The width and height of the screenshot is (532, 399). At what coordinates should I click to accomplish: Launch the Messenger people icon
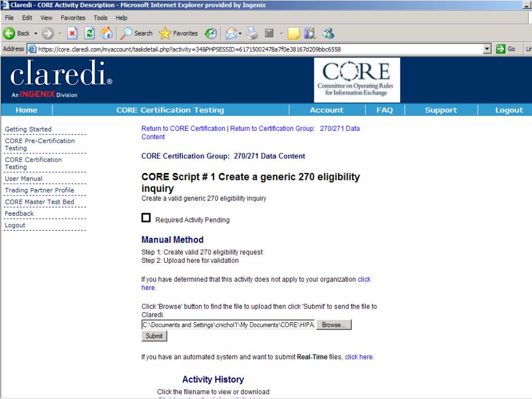pyautogui.click(x=328, y=33)
